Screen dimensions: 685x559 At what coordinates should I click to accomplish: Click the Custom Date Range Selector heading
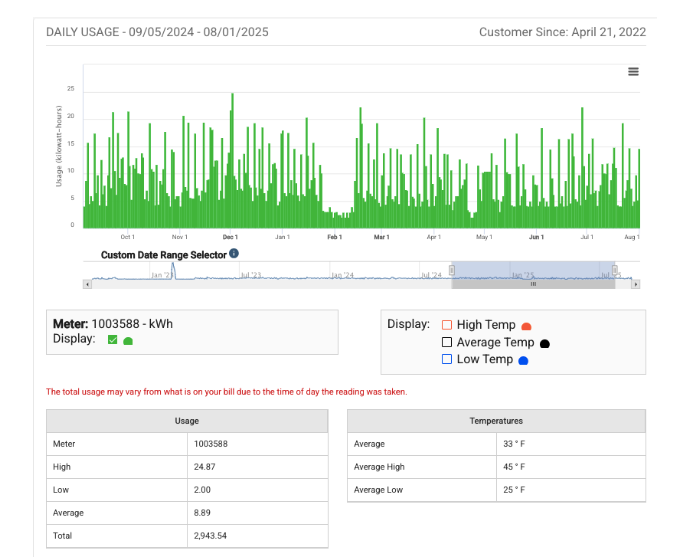[x=164, y=255]
